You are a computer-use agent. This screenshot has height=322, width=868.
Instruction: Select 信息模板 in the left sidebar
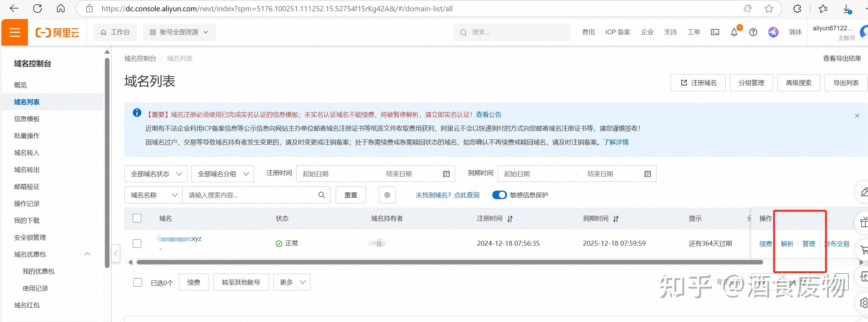(27, 119)
